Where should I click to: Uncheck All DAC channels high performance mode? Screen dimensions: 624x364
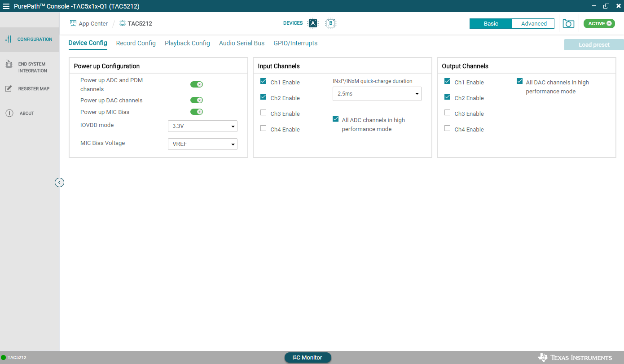[520, 81]
